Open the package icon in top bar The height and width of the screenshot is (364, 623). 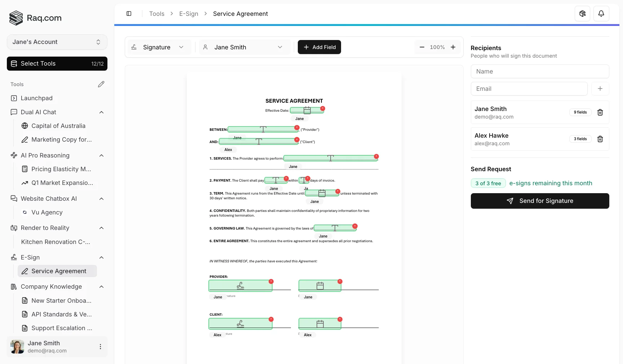point(582,14)
